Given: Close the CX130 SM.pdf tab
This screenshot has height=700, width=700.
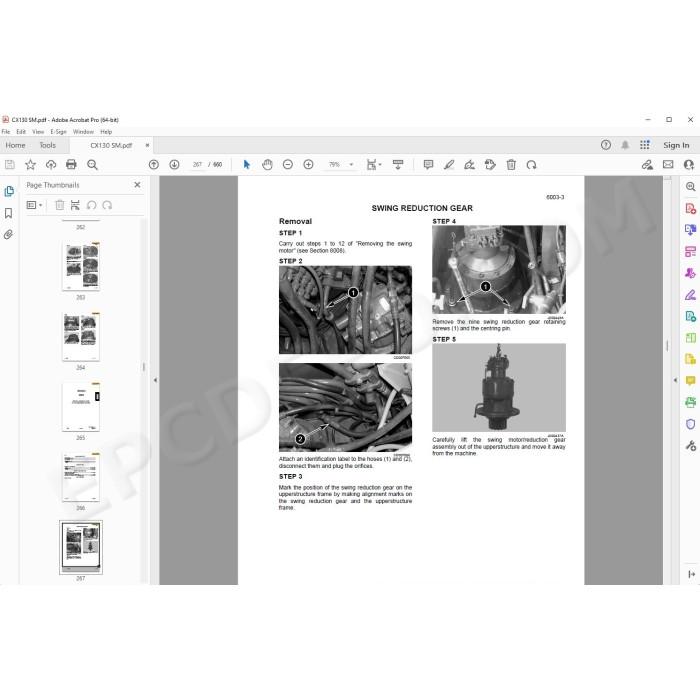Looking at the screenshot, I should pyautogui.click(x=147, y=145).
